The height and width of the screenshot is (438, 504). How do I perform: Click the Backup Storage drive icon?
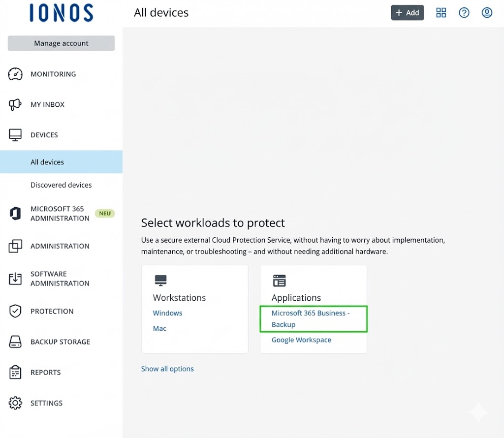pyautogui.click(x=15, y=342)
